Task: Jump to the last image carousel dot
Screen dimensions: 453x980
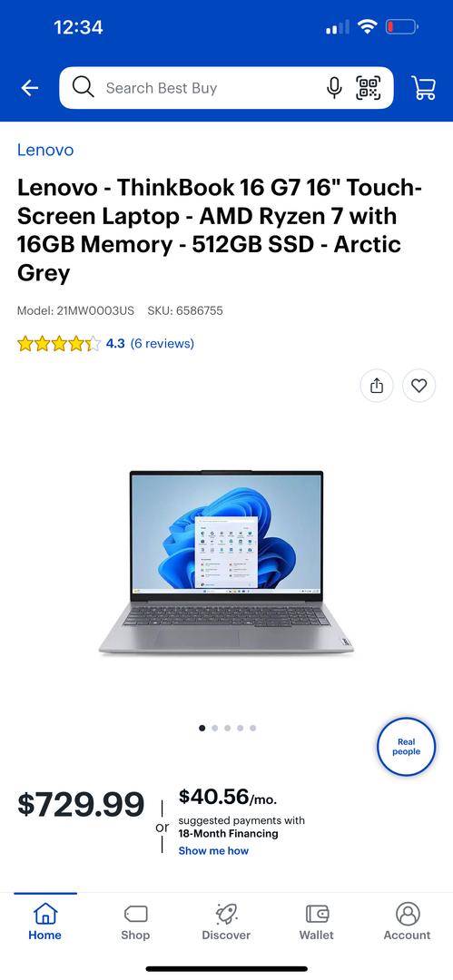Action: (x=252, y=728)
